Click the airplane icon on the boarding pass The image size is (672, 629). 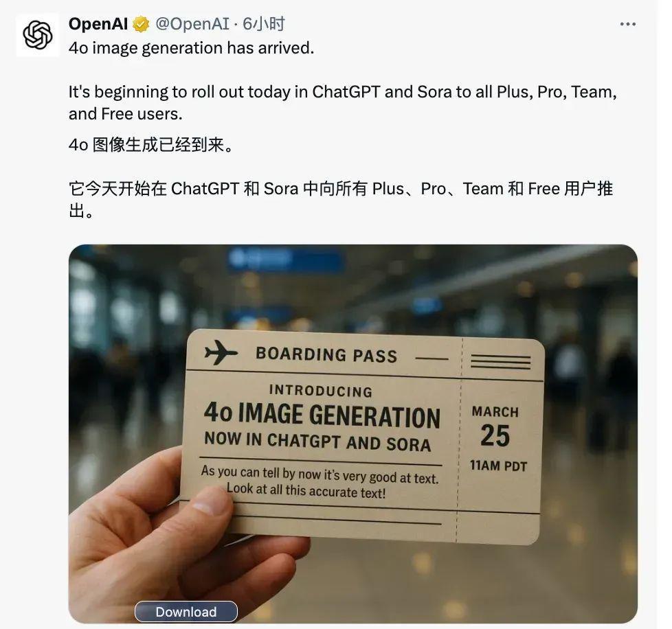[x=221, y=353]
